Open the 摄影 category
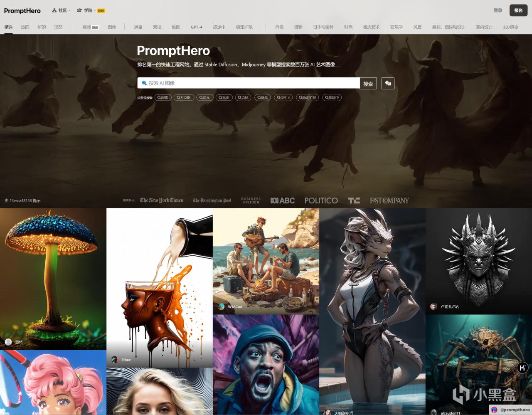532x415 pixels. tap(298, 27)
